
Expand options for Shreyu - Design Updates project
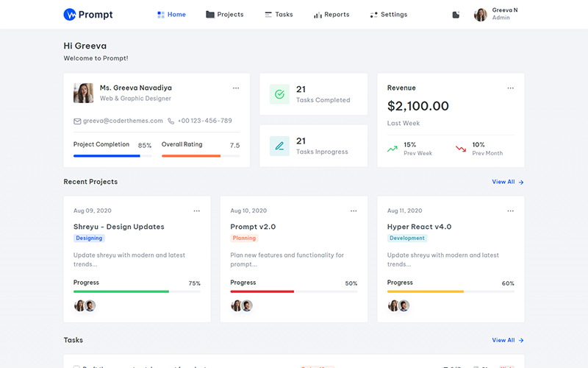pyautogui.click(x=196, y=211)
